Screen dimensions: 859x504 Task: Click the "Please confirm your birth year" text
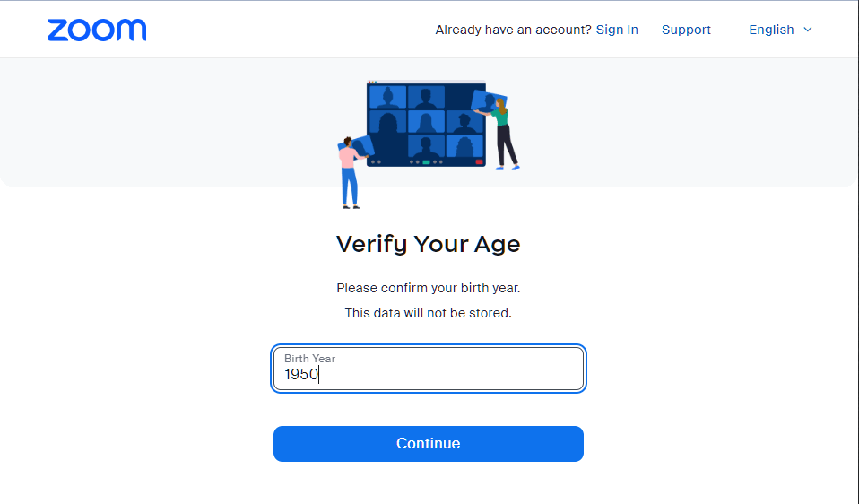(429, 288)
